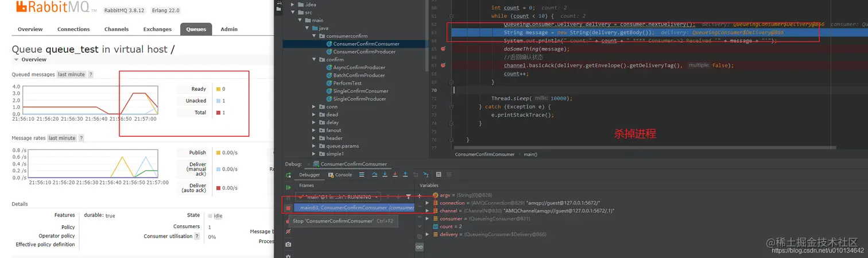
Task: Click the Step Over debugger icon
Action: [374, 175]
